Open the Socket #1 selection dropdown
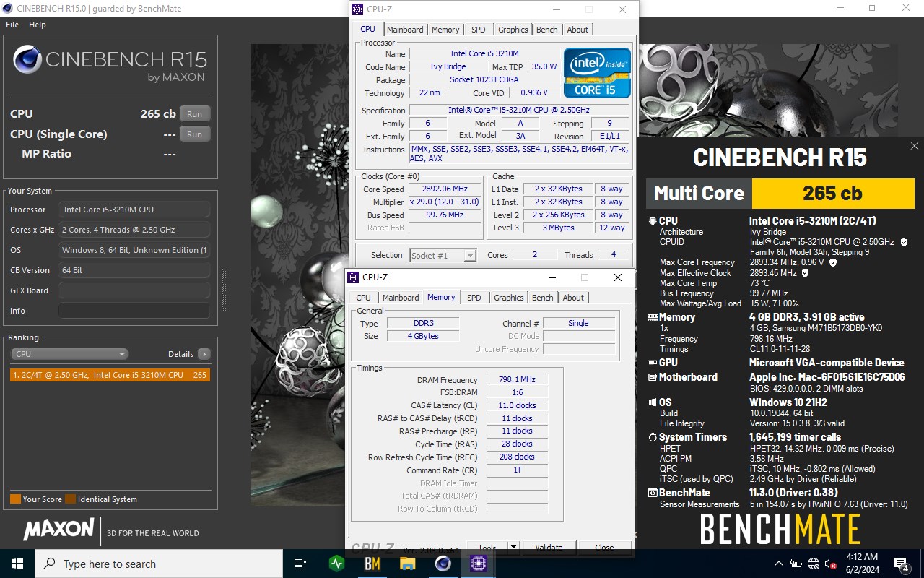924x578 pixels. pyautogui.click(x=443, y=255)
